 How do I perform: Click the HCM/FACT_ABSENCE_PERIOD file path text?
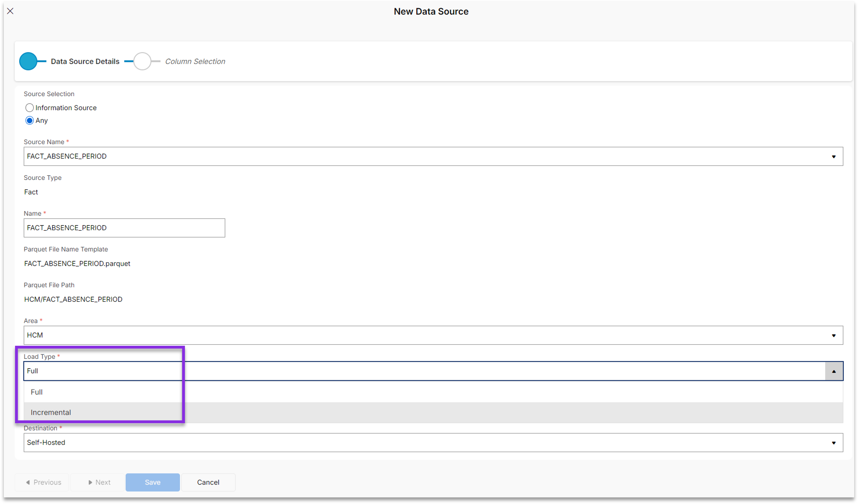tap(73, 299)
